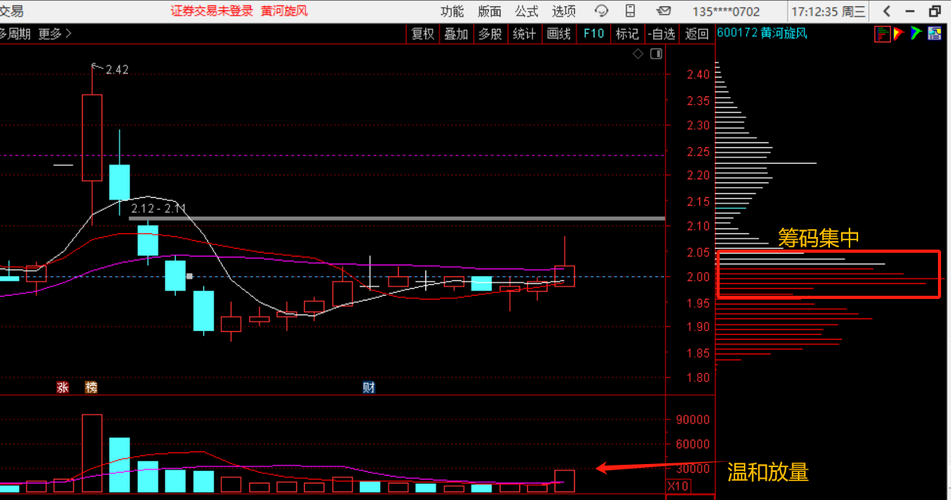Toggle the side panel layout icon

click(656, 54)
